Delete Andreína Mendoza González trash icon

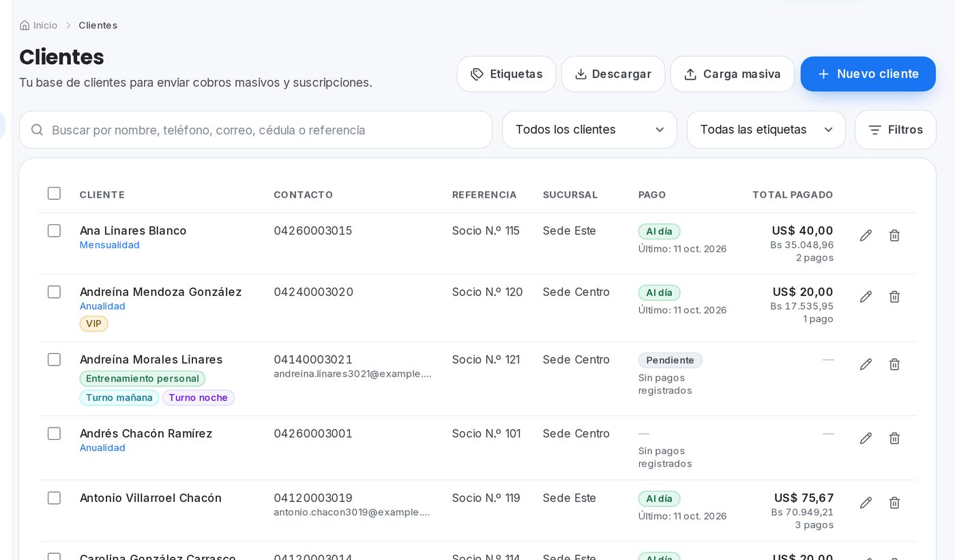coord(894,297)
